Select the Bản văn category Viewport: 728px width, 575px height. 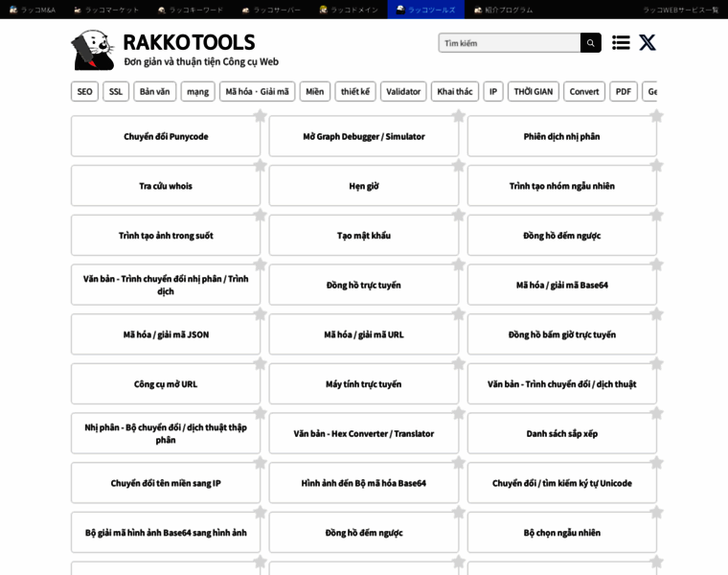[x=154, y=91]
